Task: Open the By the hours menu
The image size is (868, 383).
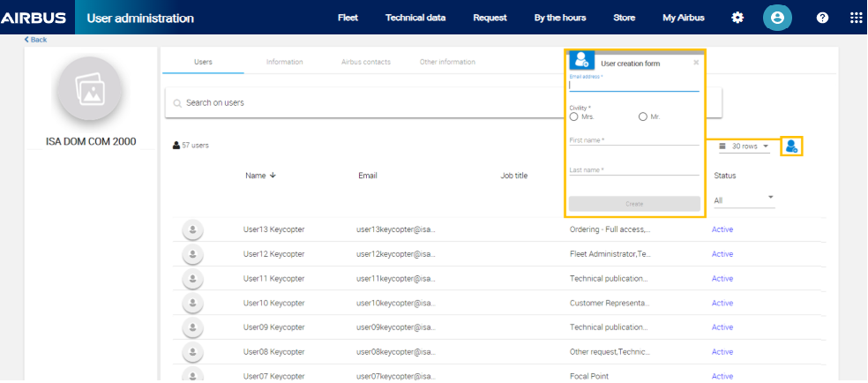Action: [559, 18]
